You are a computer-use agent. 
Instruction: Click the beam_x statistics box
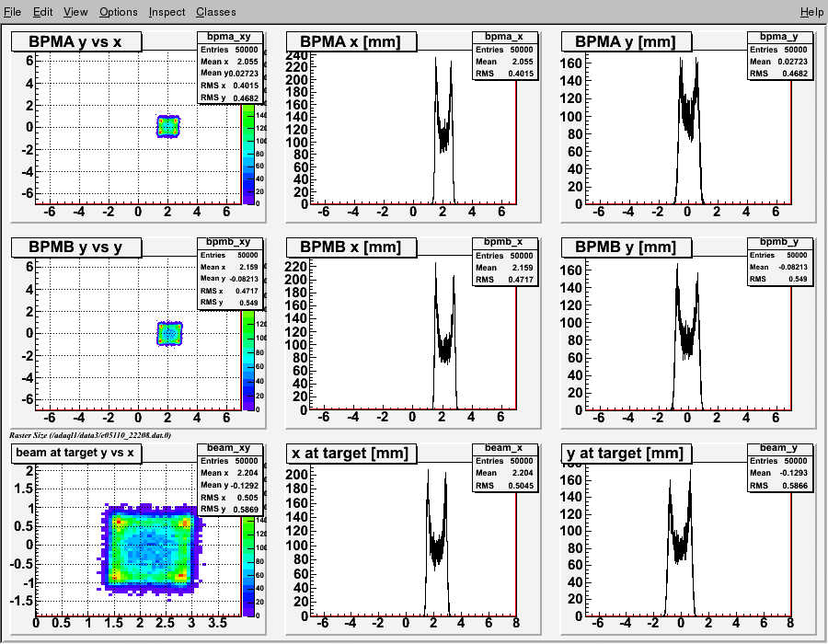click(x=505, y=466)
